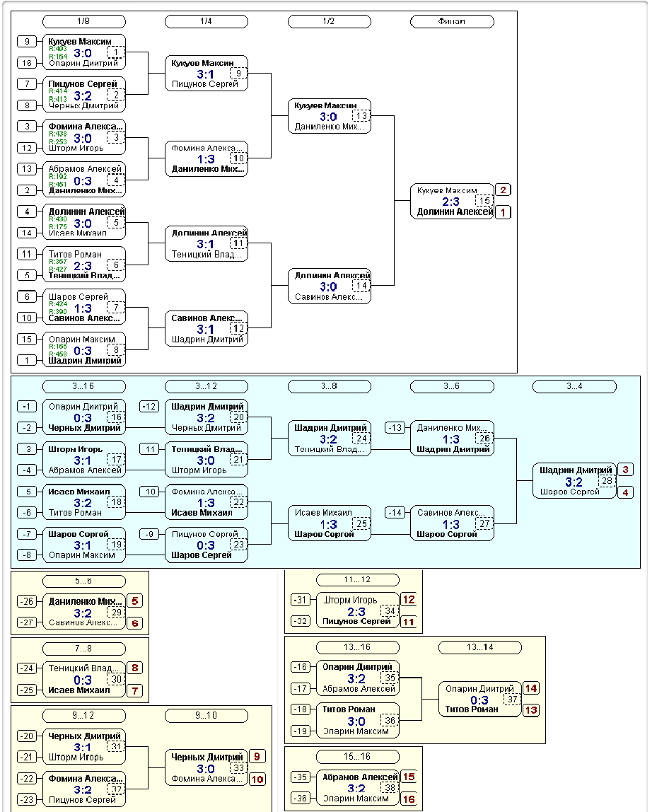The height and width of the screenshot is (812, 669).
Task: Click red place box 4 beside Шаров Сергей
Action: click(x=625, y=492)
